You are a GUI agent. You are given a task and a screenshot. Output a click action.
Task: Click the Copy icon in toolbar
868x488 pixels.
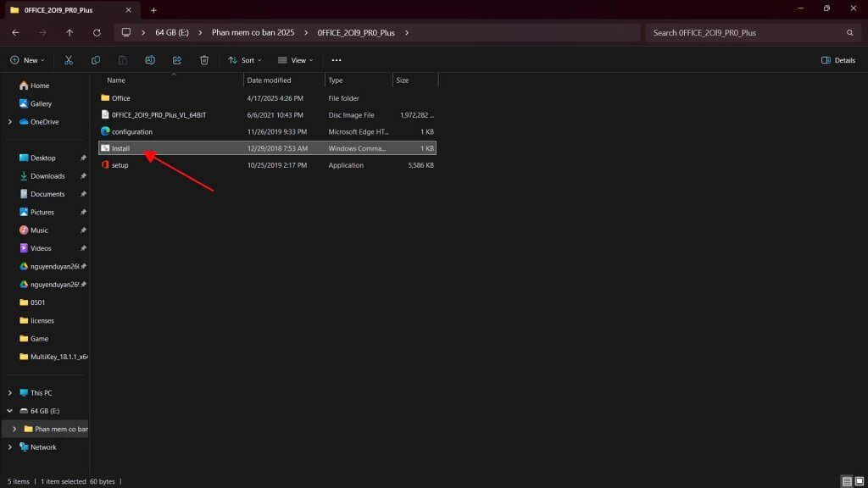[96, 60]
